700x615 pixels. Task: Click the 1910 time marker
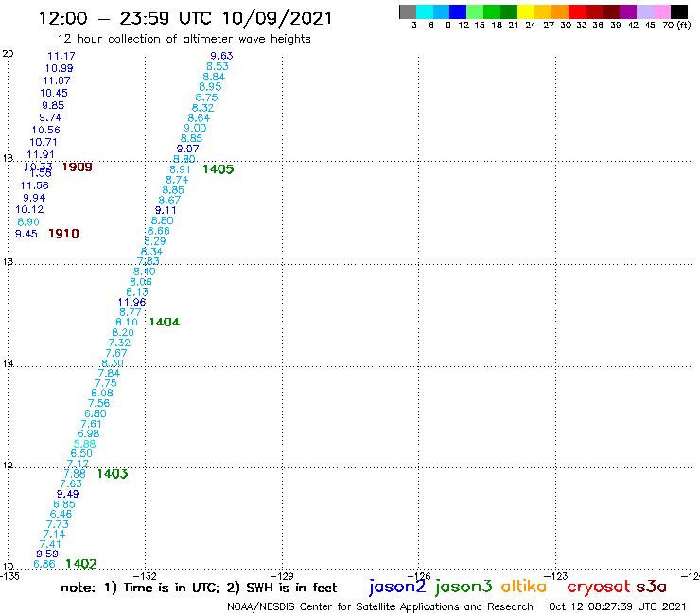[63, 234]
